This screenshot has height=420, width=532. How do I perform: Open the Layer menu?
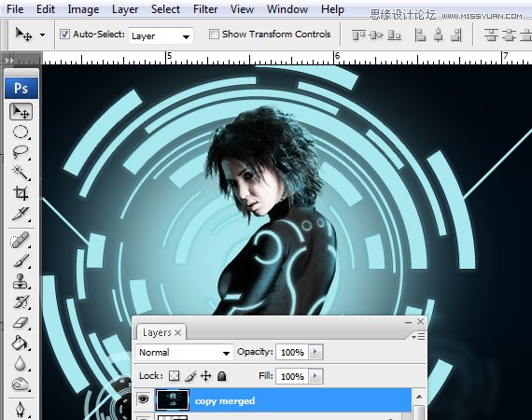point(125,9)
